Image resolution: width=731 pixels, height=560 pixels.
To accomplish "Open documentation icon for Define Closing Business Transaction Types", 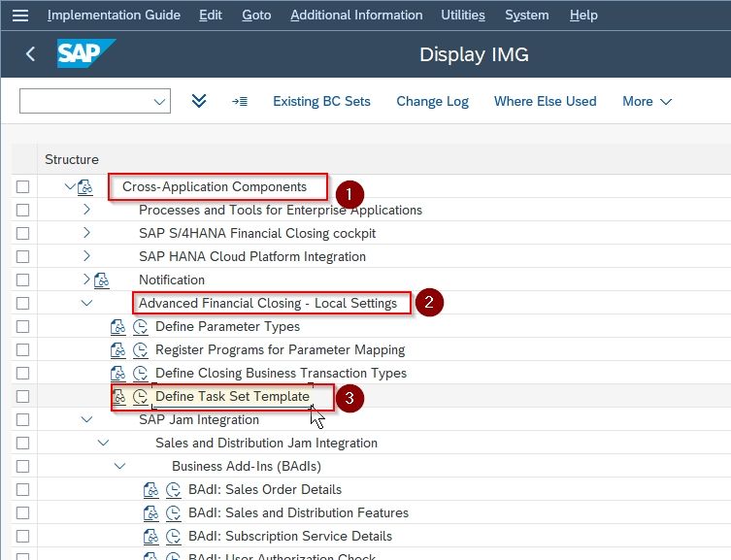I will coord(117,374).
